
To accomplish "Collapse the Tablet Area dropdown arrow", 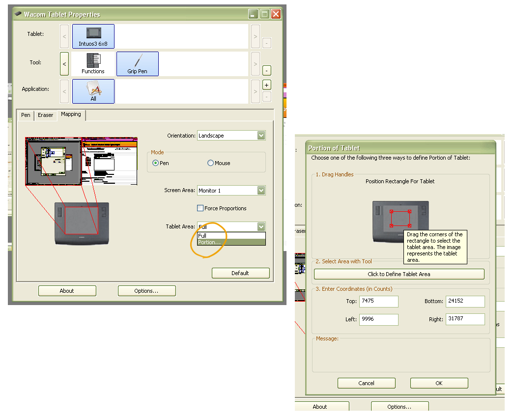I will click(261, 226).
